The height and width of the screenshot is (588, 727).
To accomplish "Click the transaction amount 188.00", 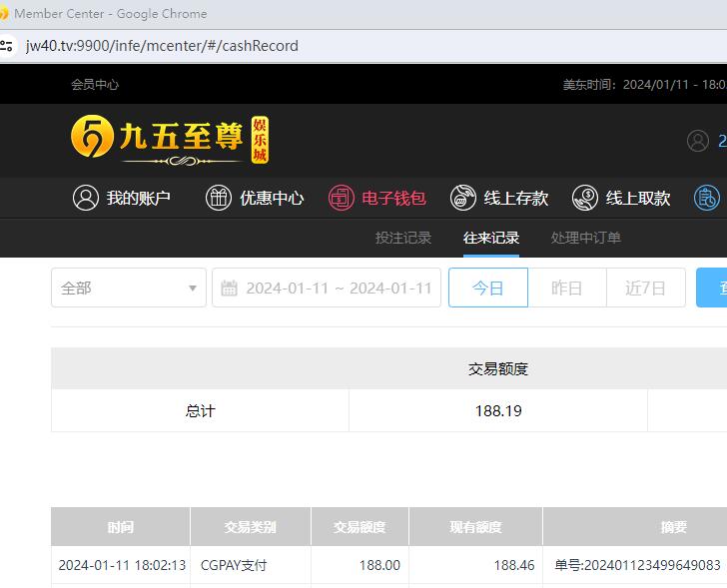I will click(x=379, y=565).
